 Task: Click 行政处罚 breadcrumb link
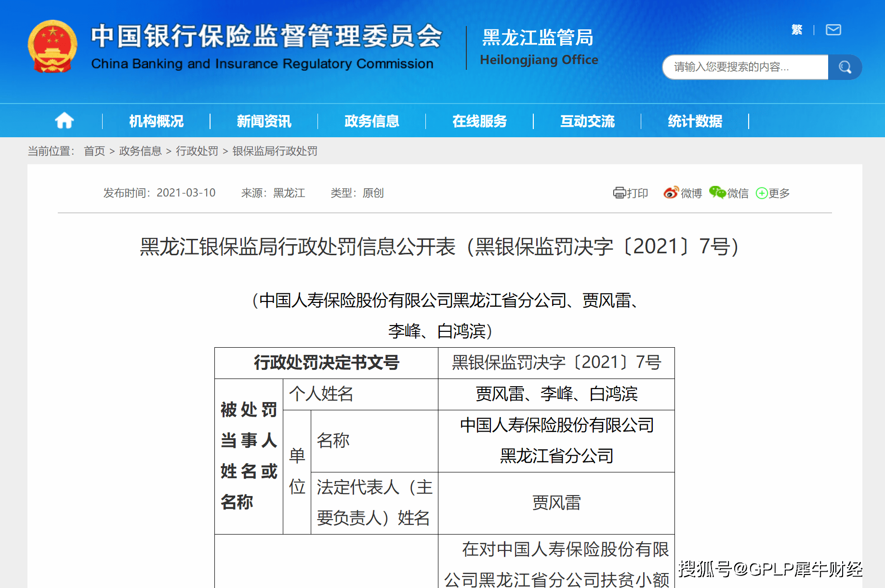click(x=197, y=151)
